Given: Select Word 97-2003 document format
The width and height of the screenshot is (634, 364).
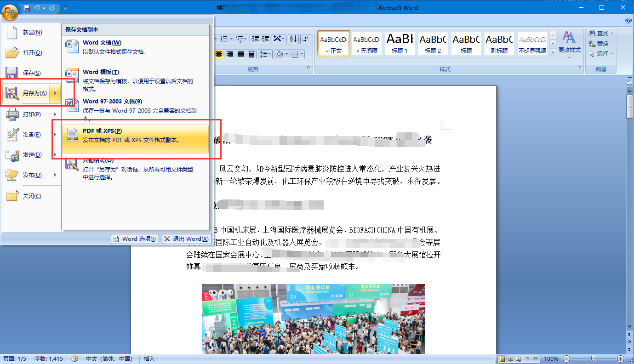Looking at the screenshot, I should pyautogui.click(x=136, y=107).
